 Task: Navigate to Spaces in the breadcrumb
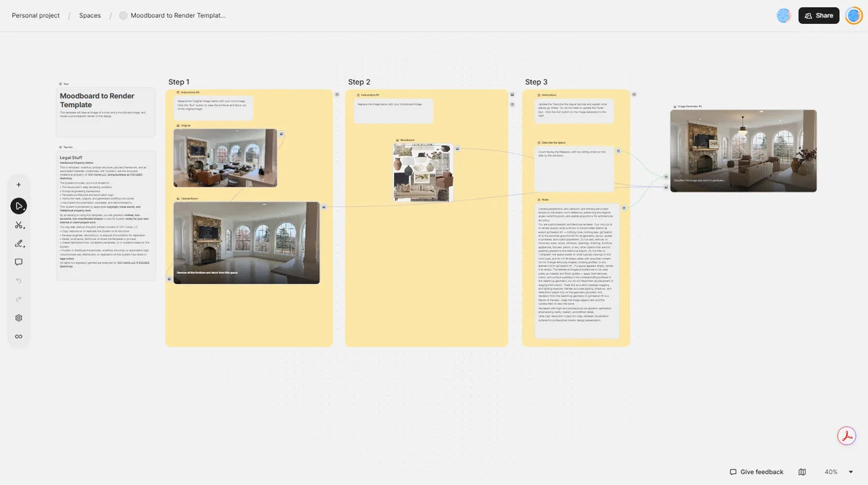pos(90,14)
